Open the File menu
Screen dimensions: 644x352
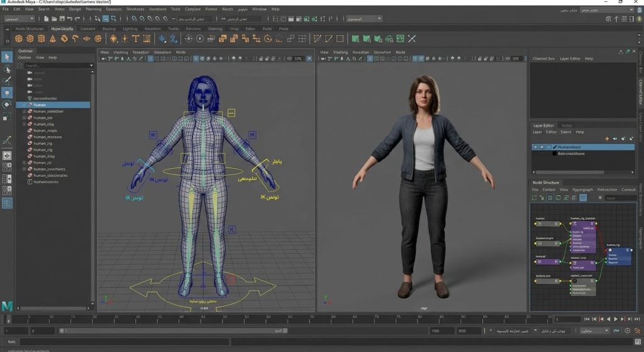click(6, 9)
